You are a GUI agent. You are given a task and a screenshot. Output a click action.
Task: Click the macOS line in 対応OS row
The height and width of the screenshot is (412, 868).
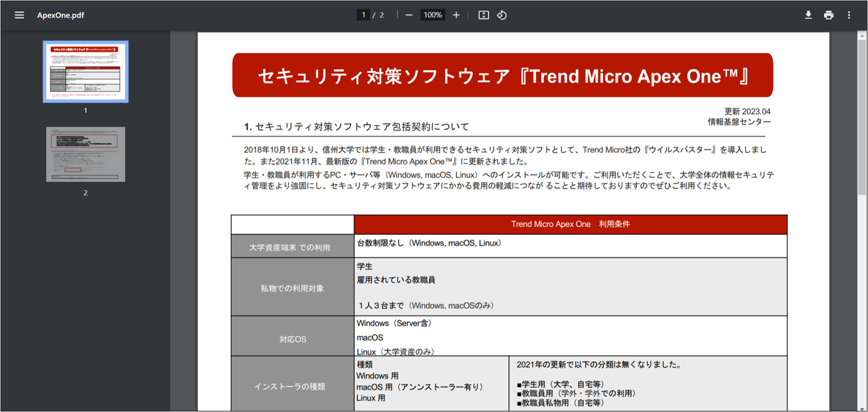[370, 337]
